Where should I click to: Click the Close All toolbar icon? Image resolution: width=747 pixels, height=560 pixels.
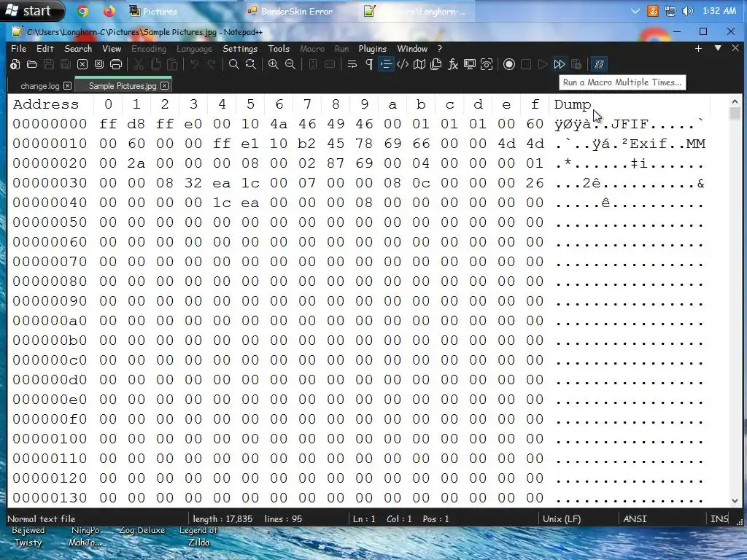click(x=99, y=64)
